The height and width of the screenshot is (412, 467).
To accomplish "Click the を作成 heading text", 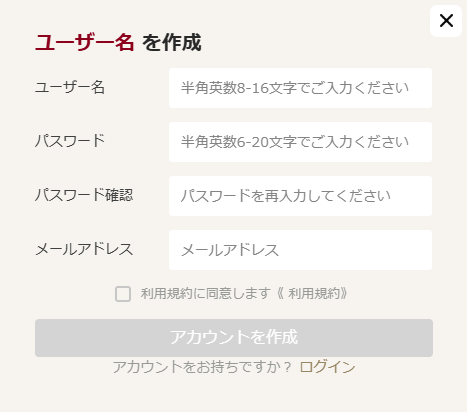I will pos(172,43).
